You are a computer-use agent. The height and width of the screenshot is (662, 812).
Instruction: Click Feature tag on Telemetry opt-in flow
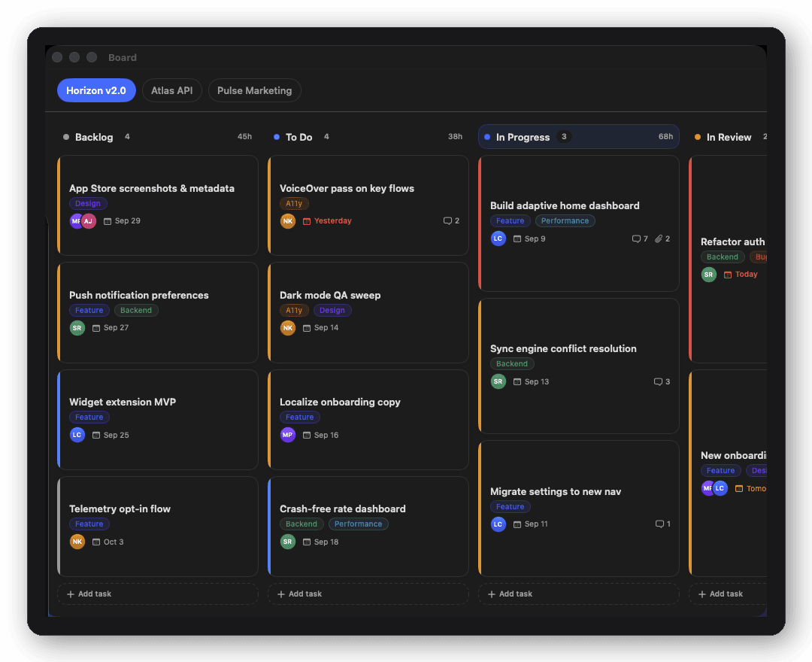(x=89, y=524)
